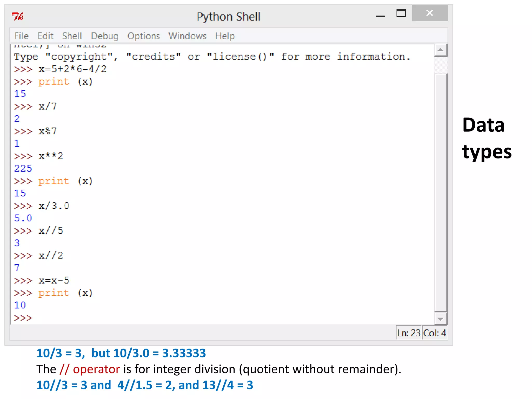Open the File menu
This screenshot has height=399, width=532.
point(21,36)
